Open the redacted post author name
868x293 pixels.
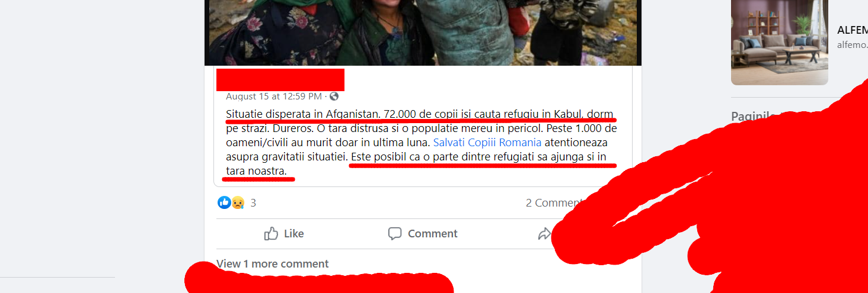point(280,79)
